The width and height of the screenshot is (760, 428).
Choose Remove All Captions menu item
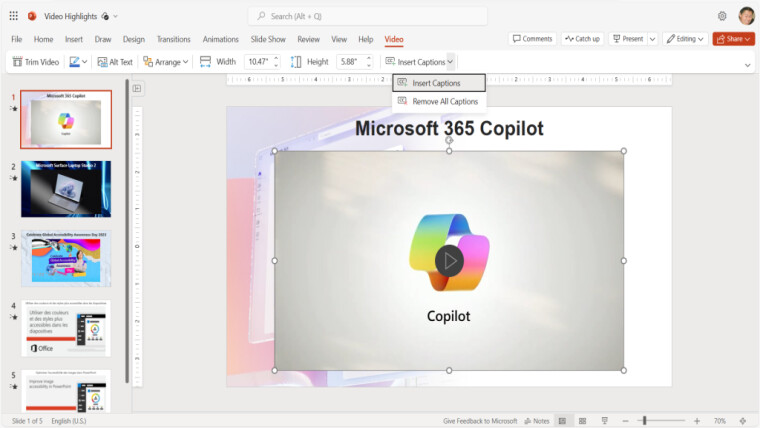click(439, 101)
